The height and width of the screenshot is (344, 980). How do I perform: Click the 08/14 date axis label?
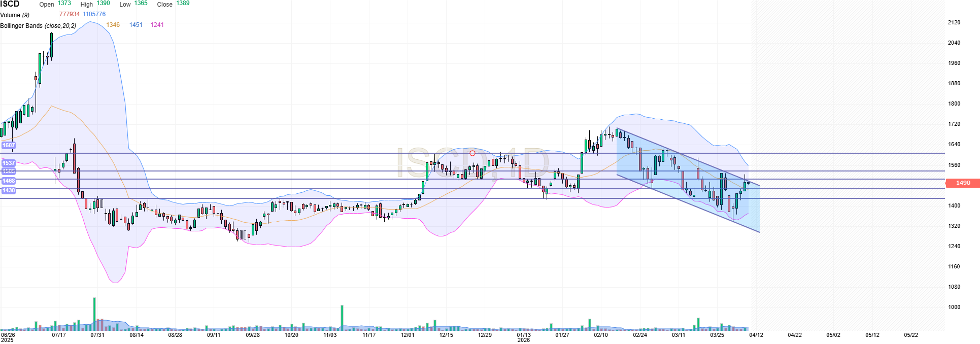pos(137,335)
